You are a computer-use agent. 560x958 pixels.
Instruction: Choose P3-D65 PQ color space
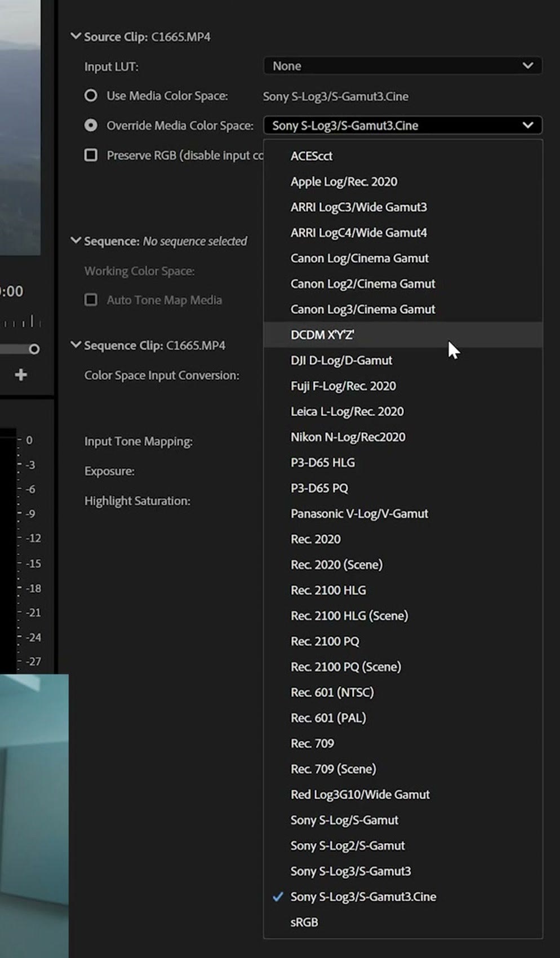402,488
